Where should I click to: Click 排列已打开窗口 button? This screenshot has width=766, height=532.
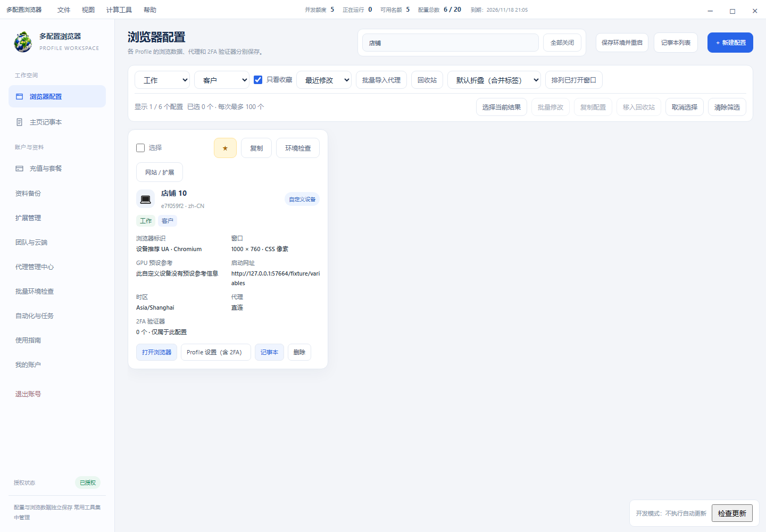click(574, 80)
